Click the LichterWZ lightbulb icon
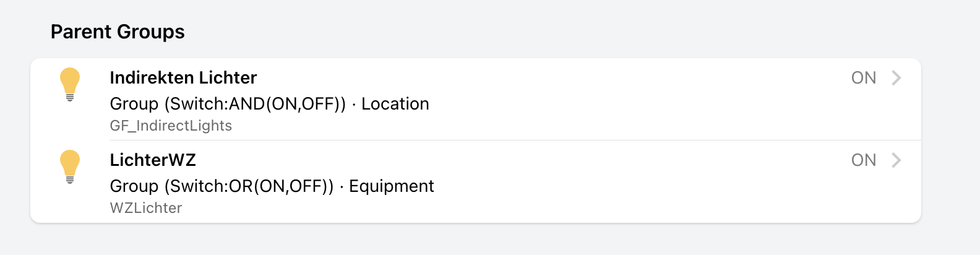The height and width of the screenshot is (255, 980). (x=70, y=166)
